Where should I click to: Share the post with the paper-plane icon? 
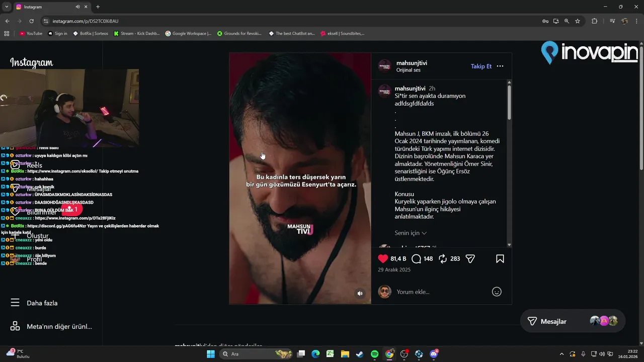point(470,259)
